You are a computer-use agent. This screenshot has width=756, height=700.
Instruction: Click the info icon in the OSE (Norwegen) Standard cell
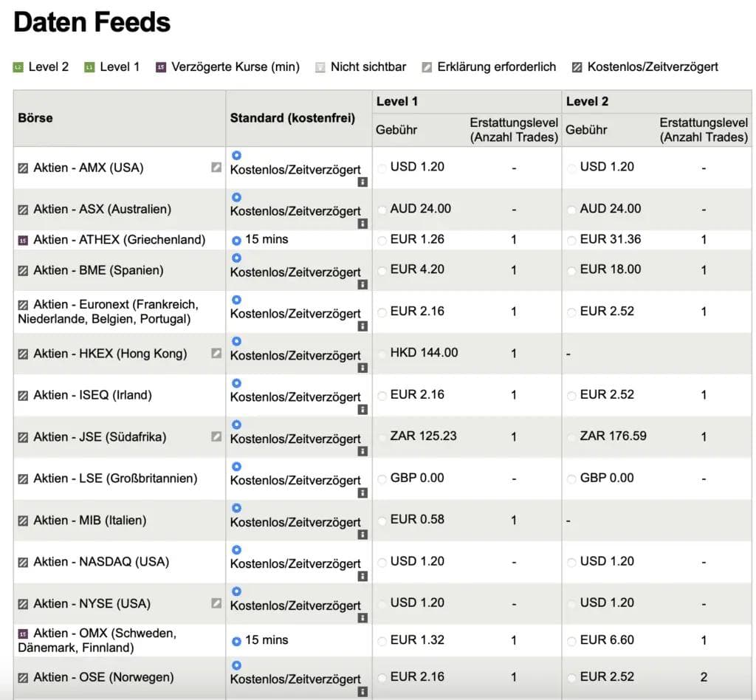[x=362, y=692]
